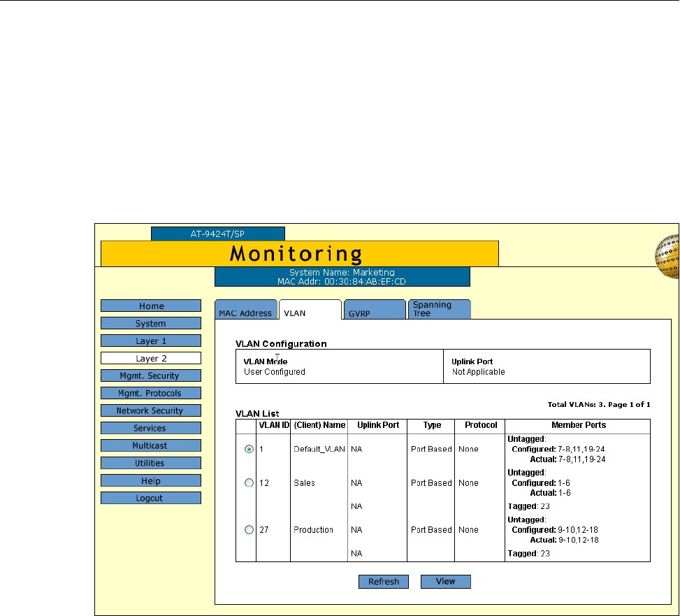Screen dimensions: 680x616
Task: Click Configured: 9-10,12-18 member ports text
Action: click(x=555, y=530)
